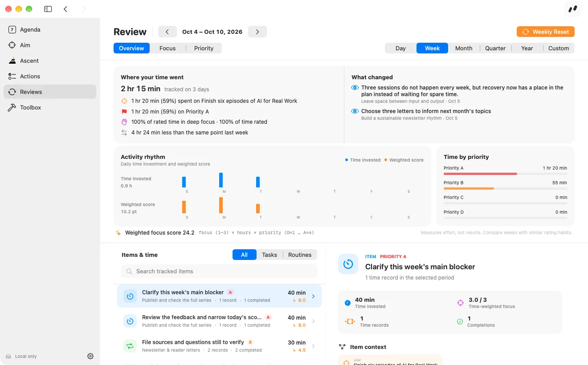This screenshot has height=365, width=588.
Task: Click the magnifier icon in search field
Action: 129,271
